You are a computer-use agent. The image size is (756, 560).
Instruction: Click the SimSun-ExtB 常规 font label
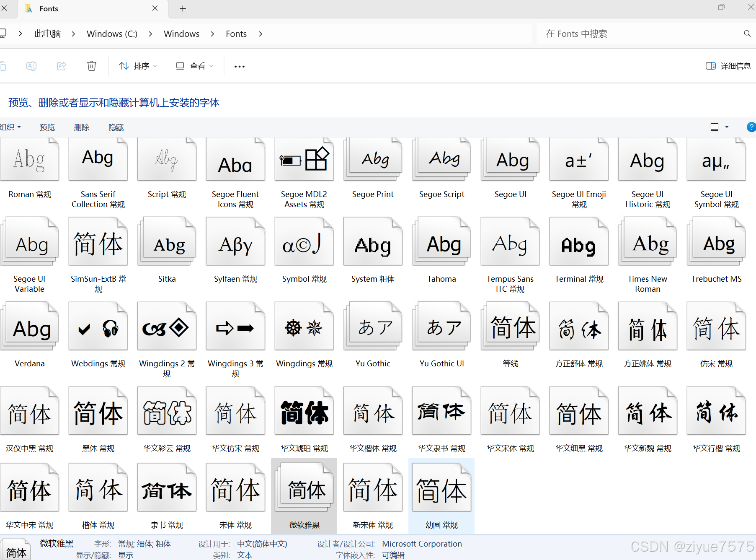click(x=98, y=284)
